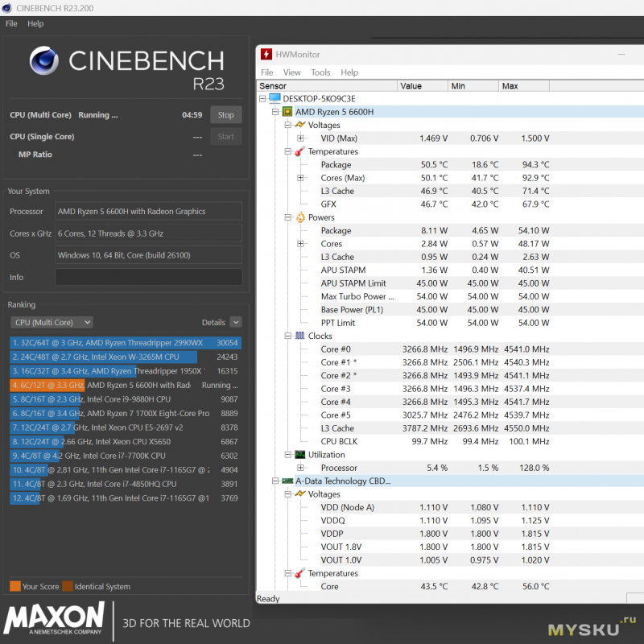Open HWMonitor View menu
This screenshot has width=644, height=644.
(291, 72)
